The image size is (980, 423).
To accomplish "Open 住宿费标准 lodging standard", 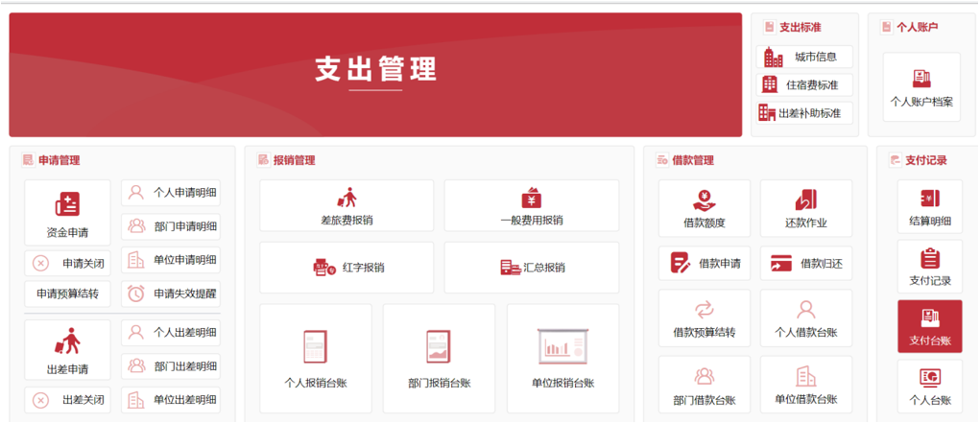I will pyautogui.click(x=804, y=84).
